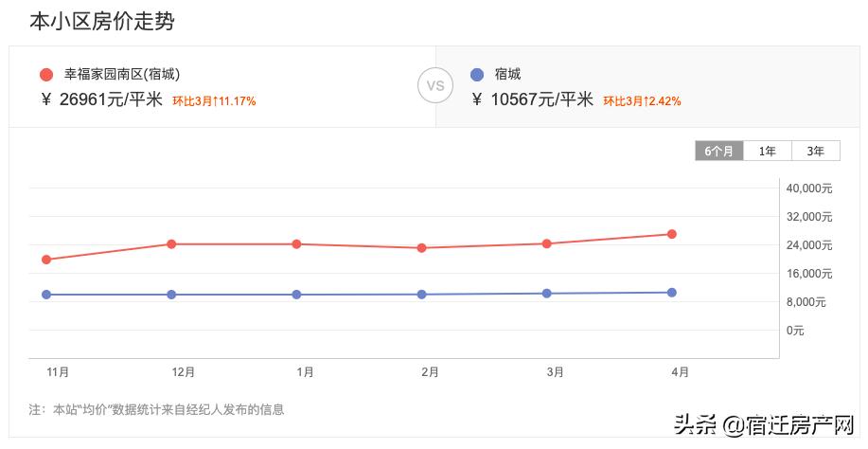Screen dimensions: 868x449
Task: Switch to the 3年 time range tab
Action: coord(816,151)
